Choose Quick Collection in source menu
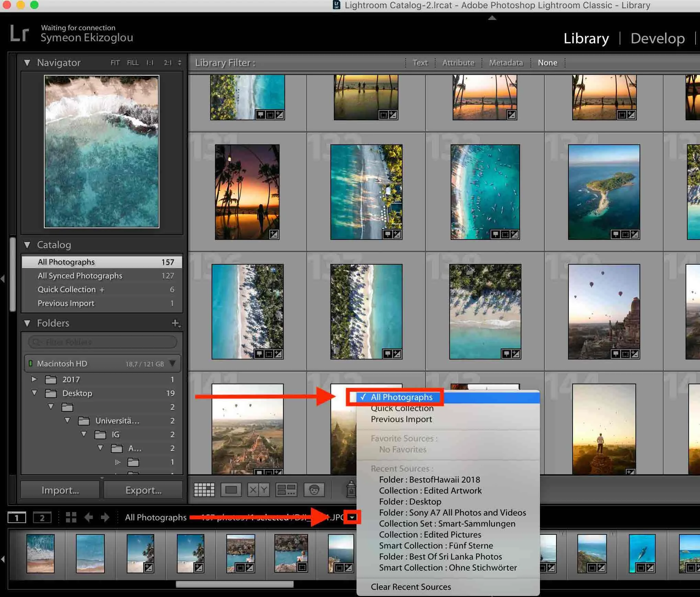 point(448,408)
